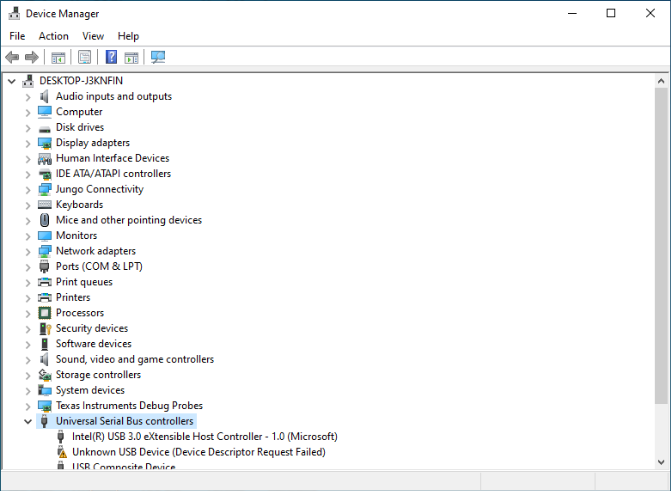Click the Show/Hide Console Tree toolbar icon
Screen dimensions: 671x491
58,57
